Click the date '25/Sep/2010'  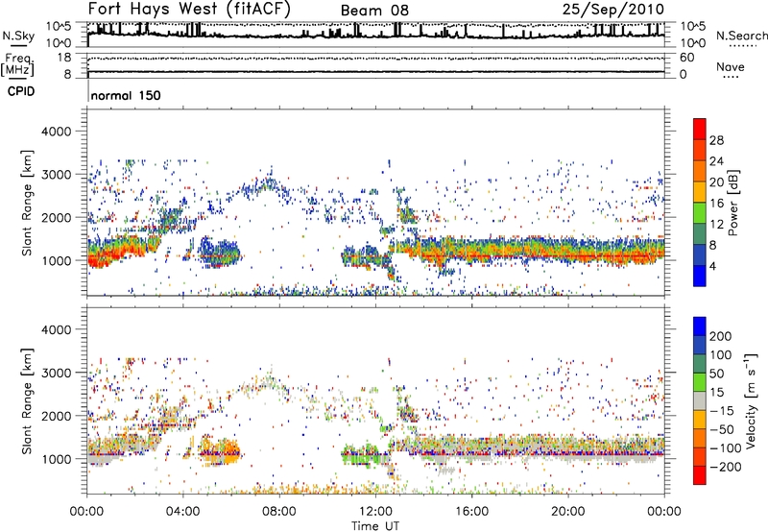(x=613, y=10)
